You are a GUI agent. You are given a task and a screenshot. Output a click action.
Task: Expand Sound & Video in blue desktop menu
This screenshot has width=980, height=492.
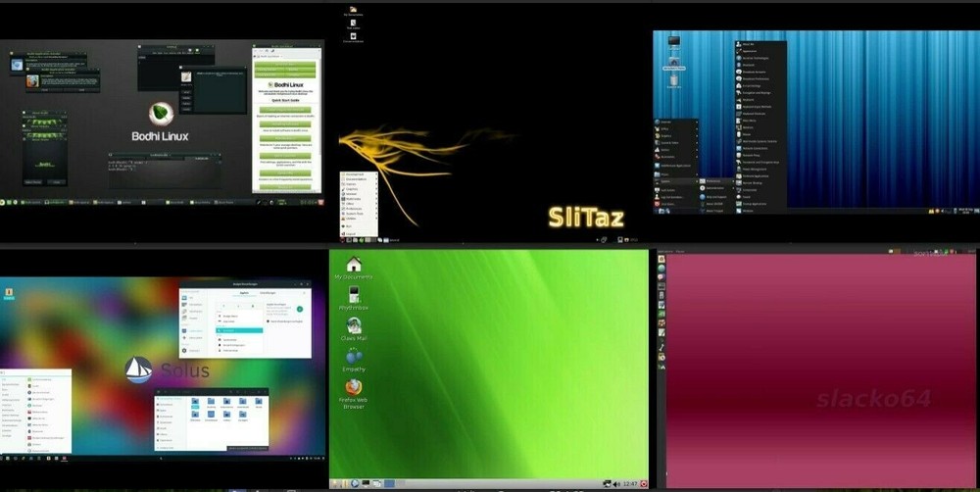tap(676, 142)
